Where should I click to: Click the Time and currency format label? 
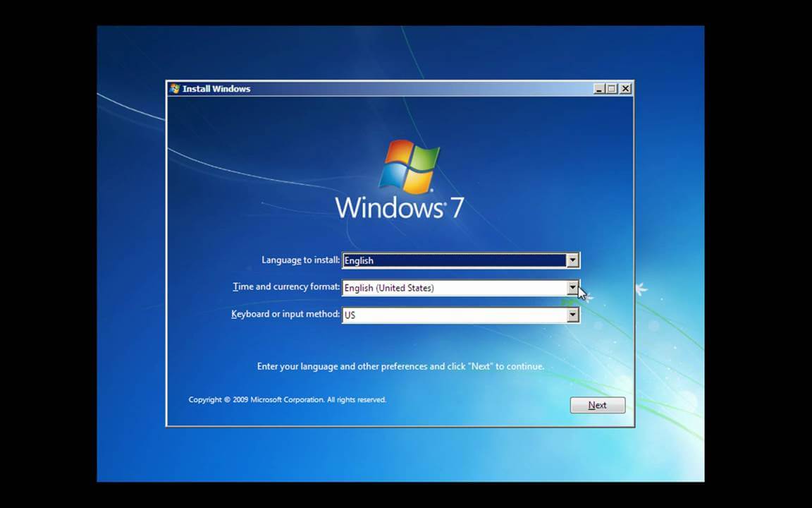pyautogui.click(x=285, y=286)
